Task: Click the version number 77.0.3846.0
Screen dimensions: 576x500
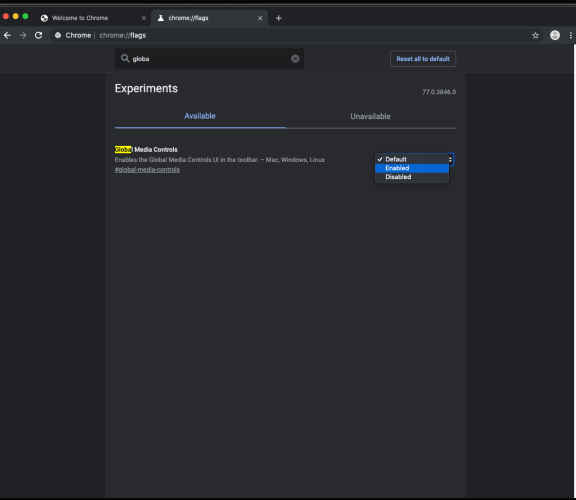Action: [x=439, y=92]
